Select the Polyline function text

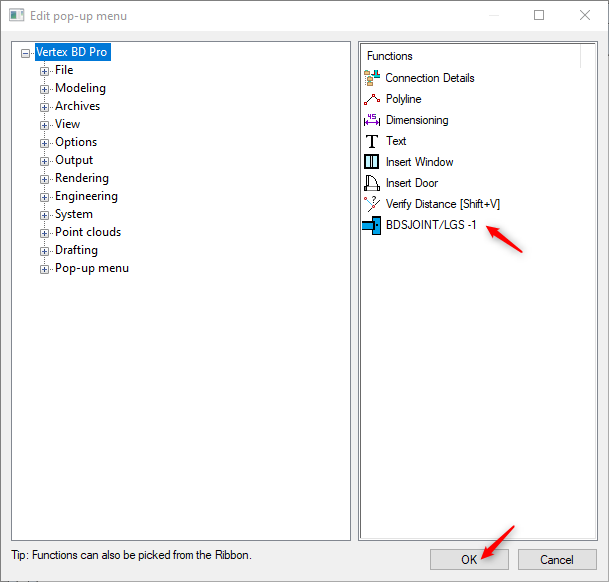(404, 99)
